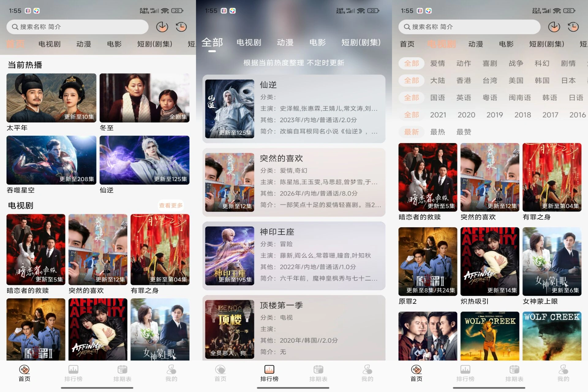The image size is (588, 392).
Task: Select the 韩国 region filter
Action: click(541, 81)
